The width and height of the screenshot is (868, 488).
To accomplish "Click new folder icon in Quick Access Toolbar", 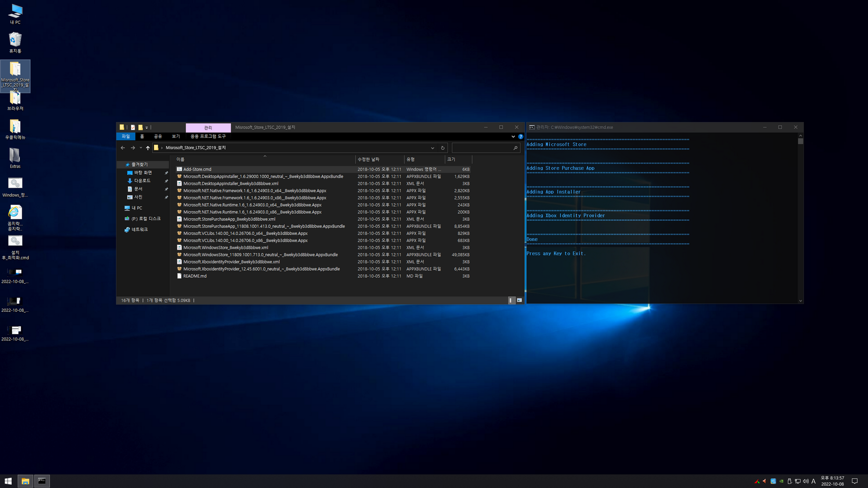I will pyautogui.click(x=140, y=127).
